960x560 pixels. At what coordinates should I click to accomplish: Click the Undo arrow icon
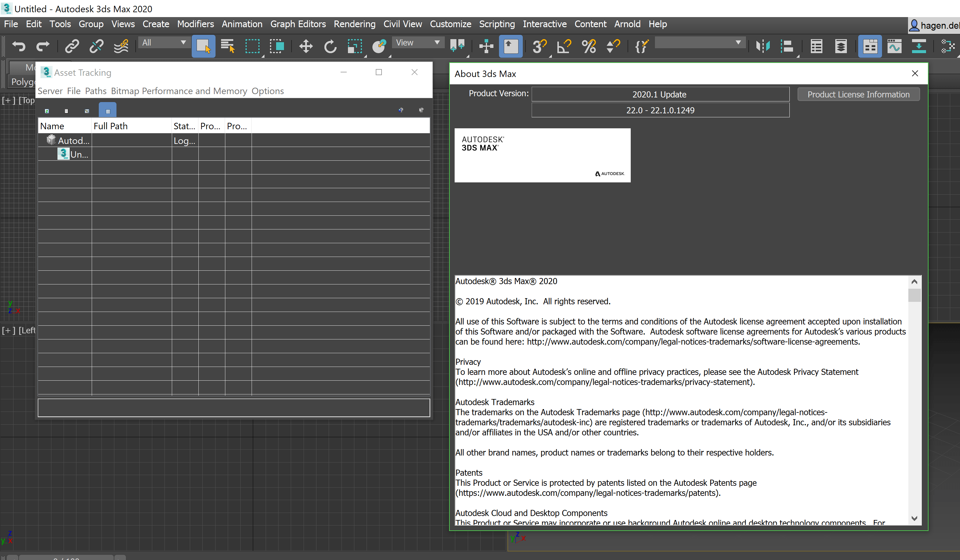point(18,46)
